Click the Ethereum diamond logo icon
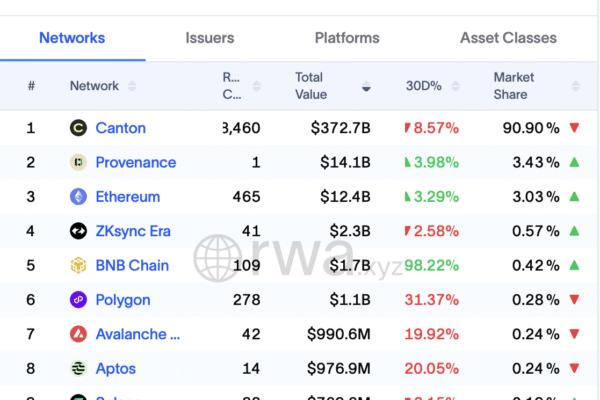This screenshot has height=400, width=600. 78,197
